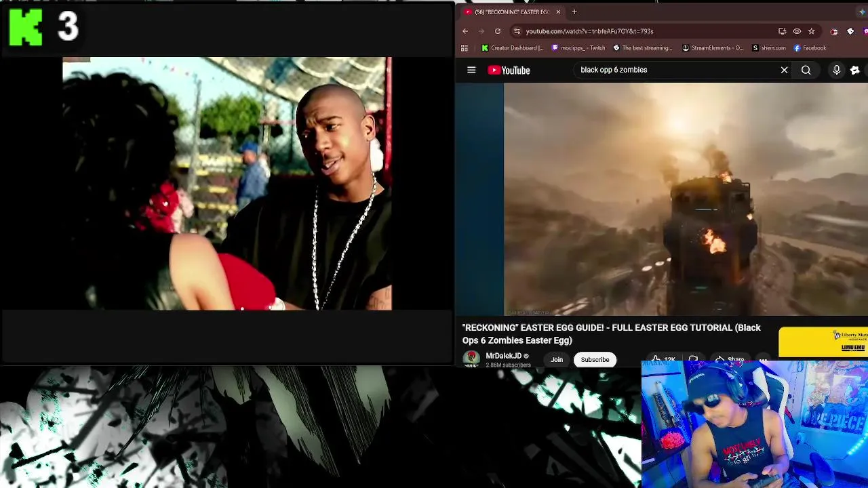Open the YouTube create button next to microphone
The height and width of the screenshot is (488, 868).
[855, 70]
